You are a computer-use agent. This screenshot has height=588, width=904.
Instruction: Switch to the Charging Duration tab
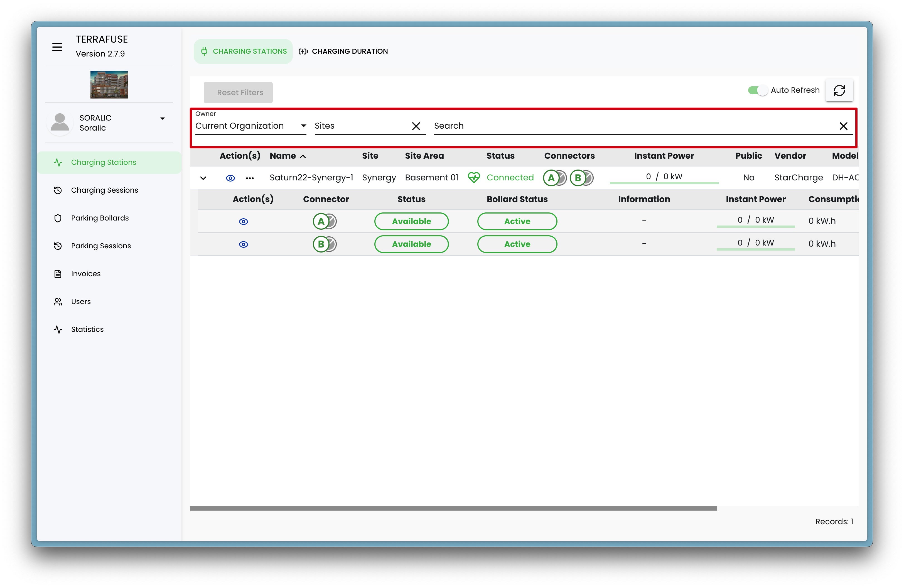pyautogui.click(x=343, y=51)
